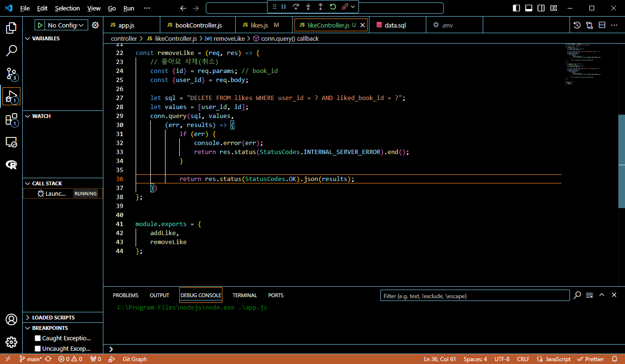Open the View menu

pos(94,8)
